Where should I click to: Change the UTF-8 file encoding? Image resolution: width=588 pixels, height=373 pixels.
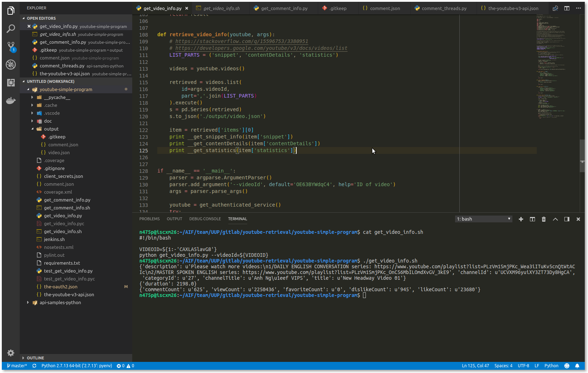click(524, 366)
